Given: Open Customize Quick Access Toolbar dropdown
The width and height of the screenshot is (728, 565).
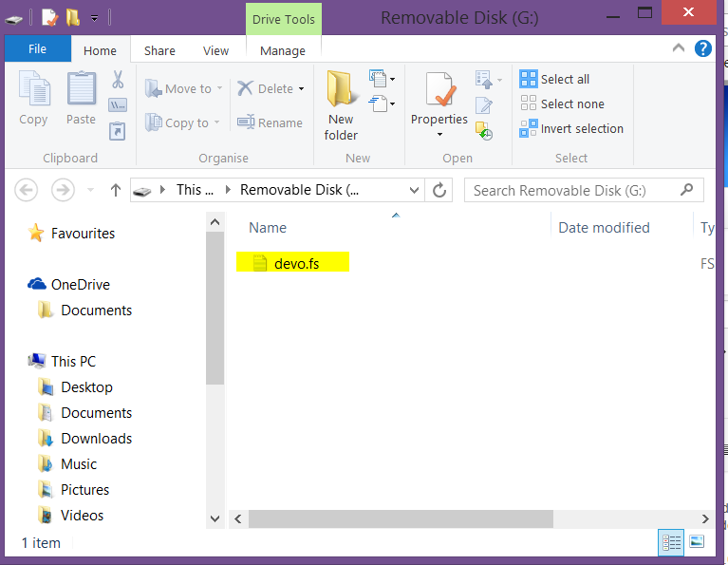Looking at the screenshot, I should [94, 19].
